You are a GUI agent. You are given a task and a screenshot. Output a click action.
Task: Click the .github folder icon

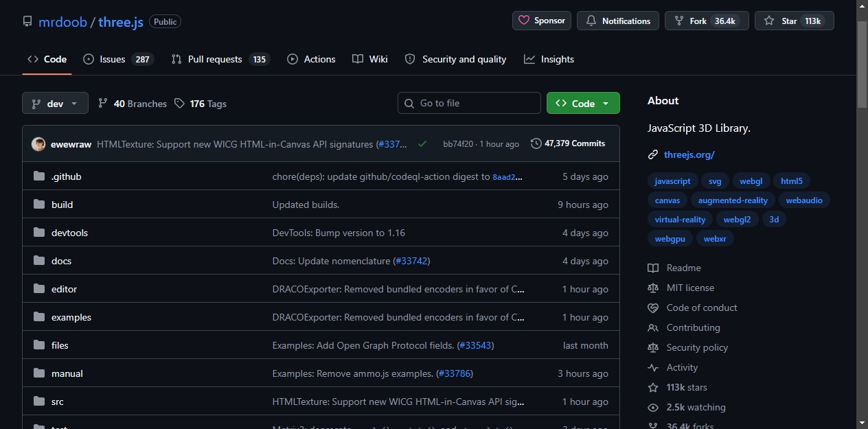click(39, 176)
